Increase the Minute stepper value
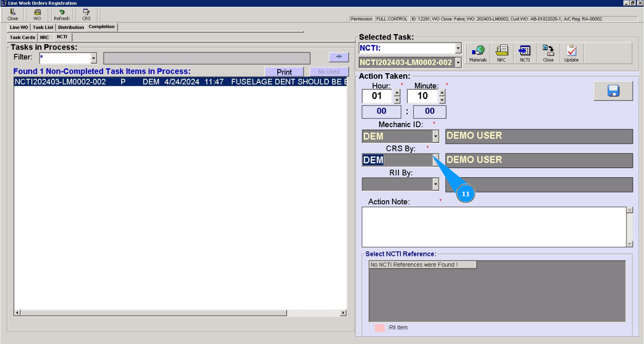 pos(442,93)
